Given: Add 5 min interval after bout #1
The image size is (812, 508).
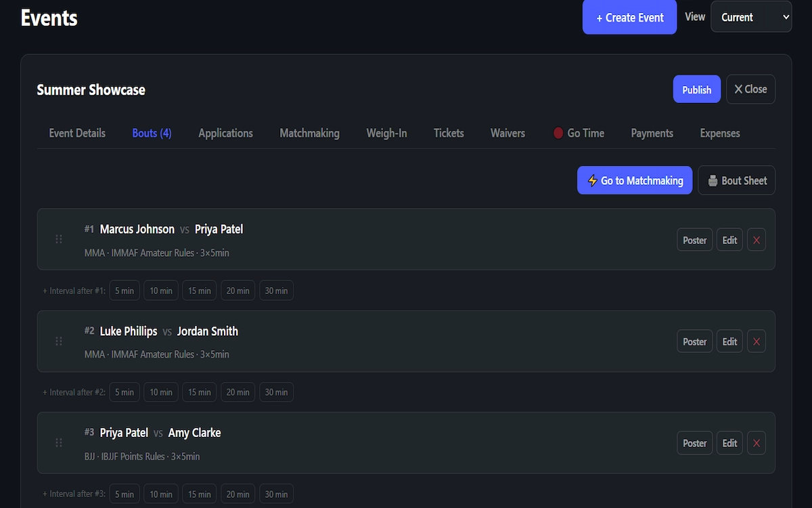Looking at the screenshot, I should pos(125,291).
